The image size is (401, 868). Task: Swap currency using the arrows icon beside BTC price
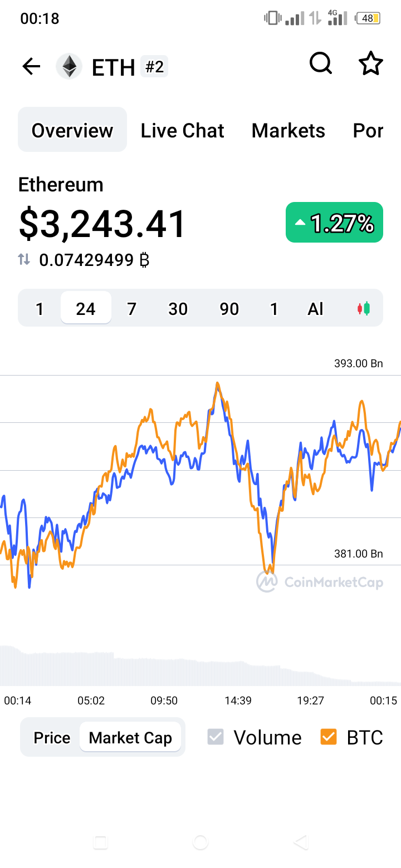point(24,259)
